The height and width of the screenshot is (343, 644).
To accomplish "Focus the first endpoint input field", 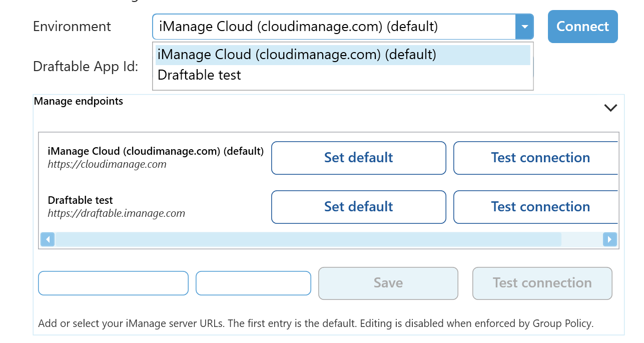I will (x=113, y=283).
